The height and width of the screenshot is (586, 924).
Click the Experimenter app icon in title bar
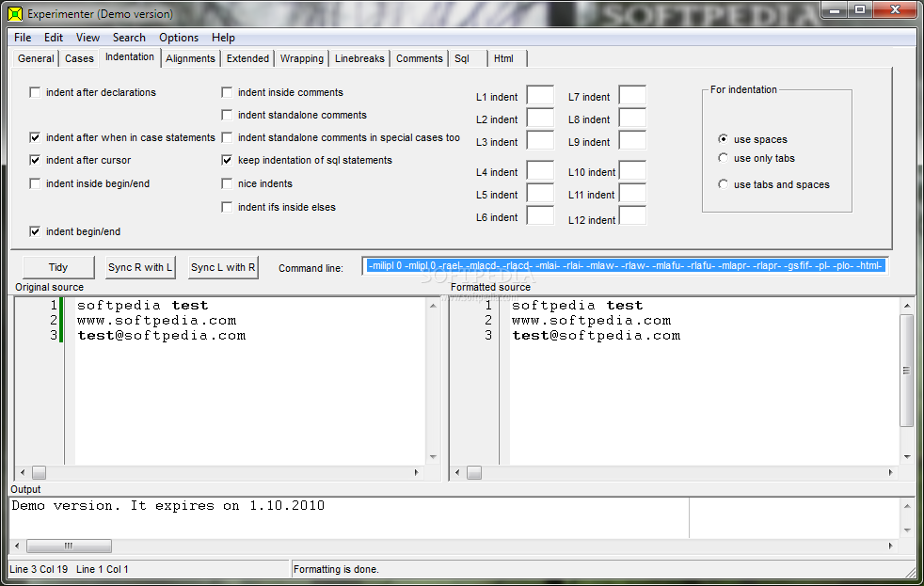(15, 13)
